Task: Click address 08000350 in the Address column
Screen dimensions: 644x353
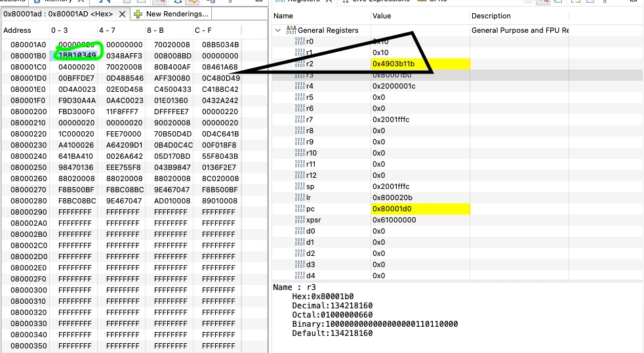Action: [28, 346]
